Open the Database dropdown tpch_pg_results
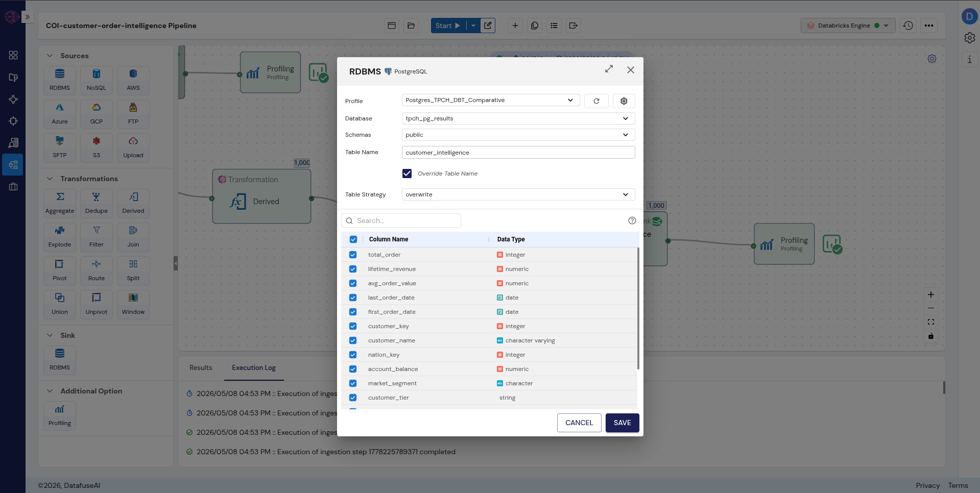 (518, 118)
